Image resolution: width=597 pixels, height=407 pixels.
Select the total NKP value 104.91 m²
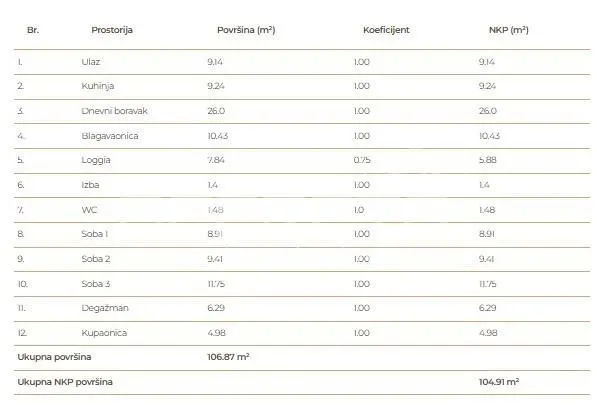coord(499,382)
